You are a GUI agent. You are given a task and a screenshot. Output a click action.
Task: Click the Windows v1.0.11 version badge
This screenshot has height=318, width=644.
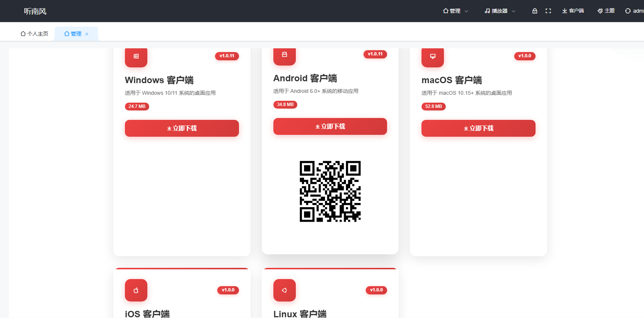227,56
